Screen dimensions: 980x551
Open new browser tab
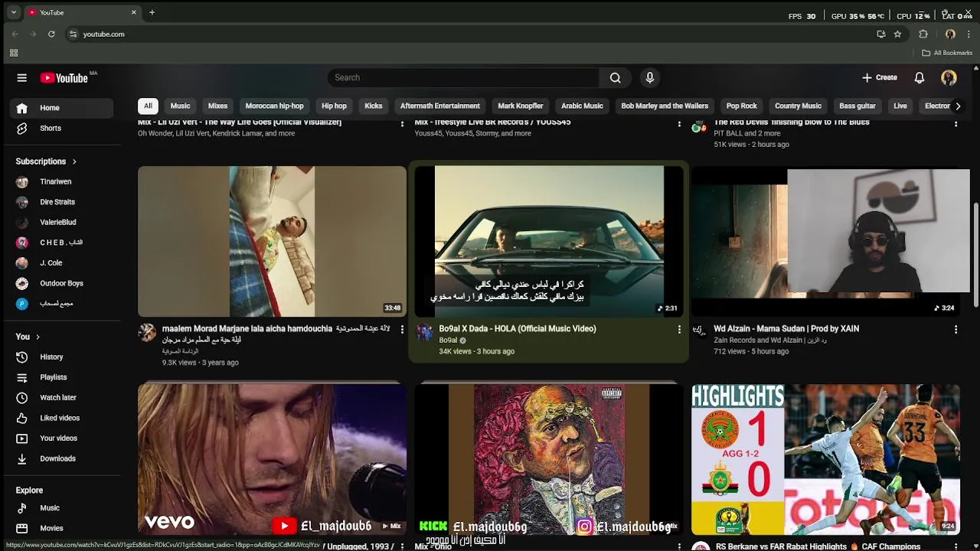(152, 12)
